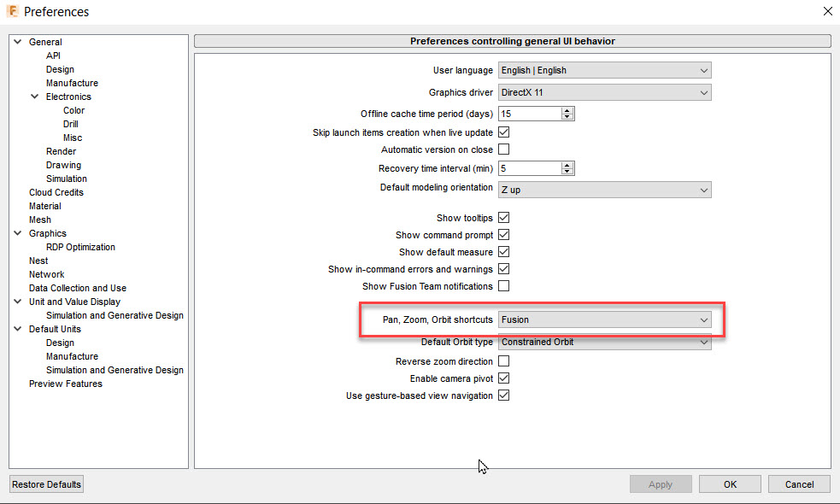Click the Restore Defaults button

coord(45,483)
